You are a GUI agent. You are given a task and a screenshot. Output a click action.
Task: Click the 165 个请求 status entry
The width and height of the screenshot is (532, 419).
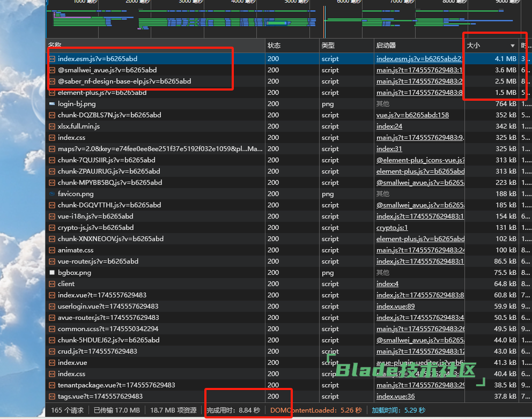click(67, 410)
